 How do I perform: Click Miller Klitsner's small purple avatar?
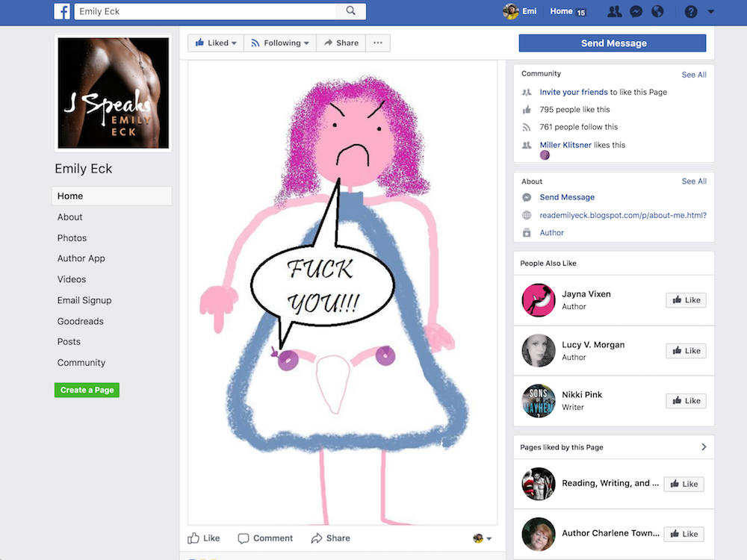pyautogui.click(x=545, y=155)
